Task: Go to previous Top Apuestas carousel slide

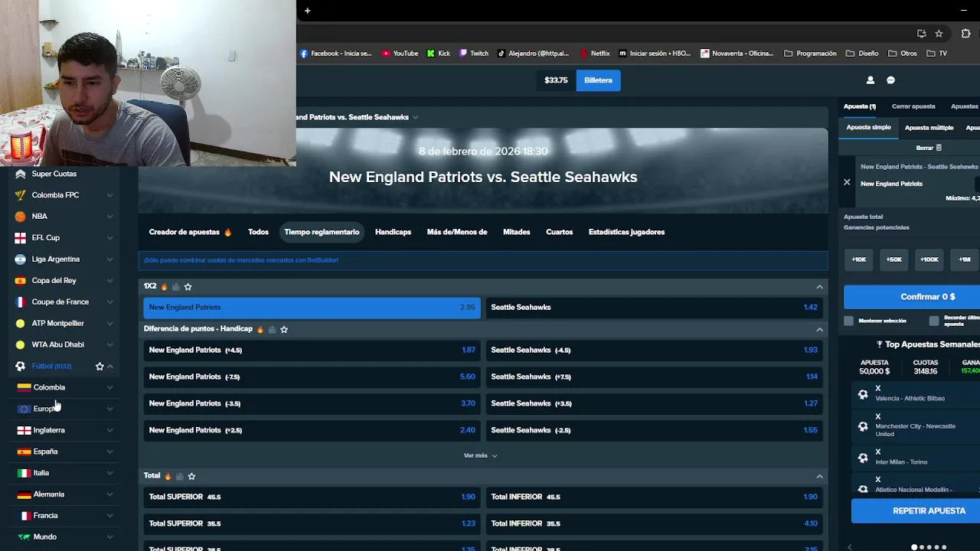Action: (x=849, y=547)
